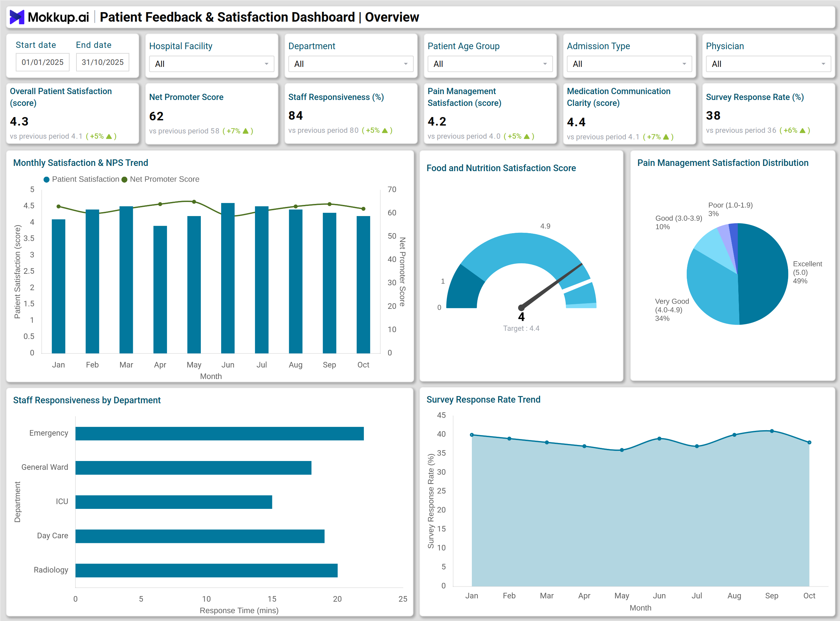Select the Oct bar in Monthly Satisfaction chart

pos(363,285)
